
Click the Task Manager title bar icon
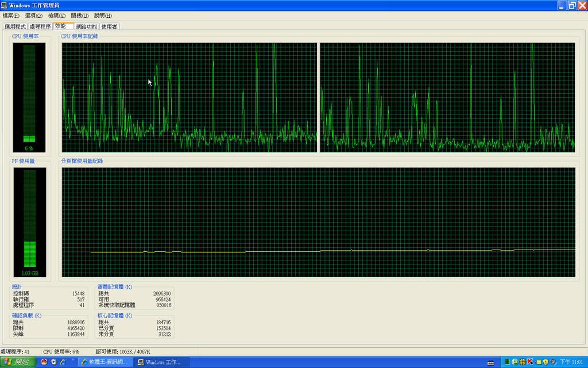(5, 5)
